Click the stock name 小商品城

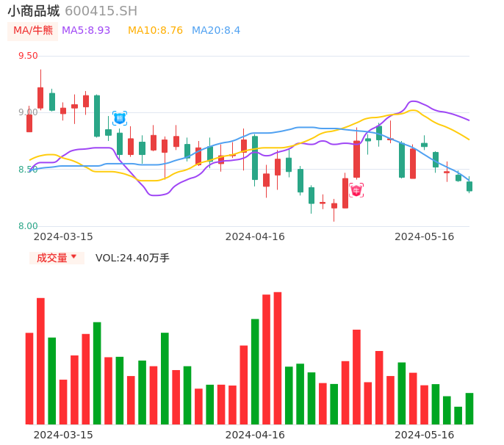34,11
